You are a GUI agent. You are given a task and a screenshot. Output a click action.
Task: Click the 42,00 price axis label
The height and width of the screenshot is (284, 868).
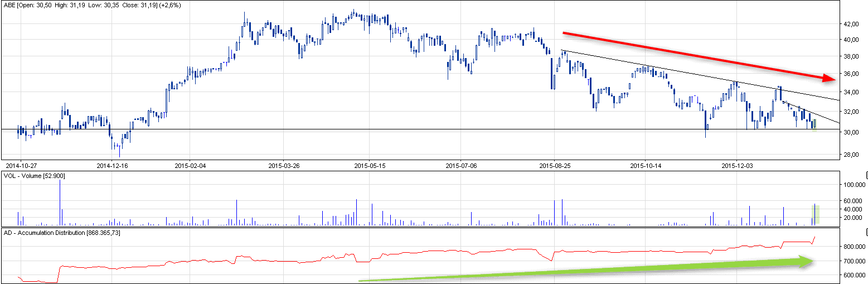click(850, 25)
